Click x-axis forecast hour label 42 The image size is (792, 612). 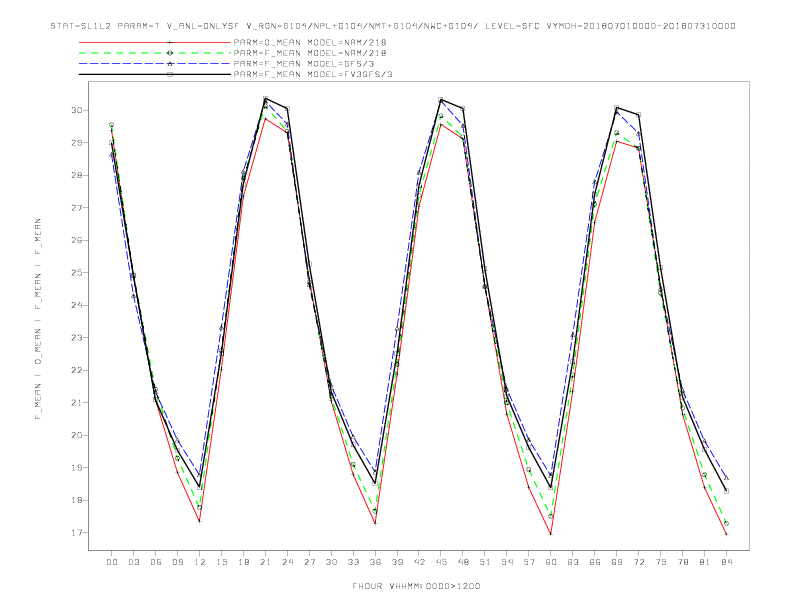coord(419,562)
